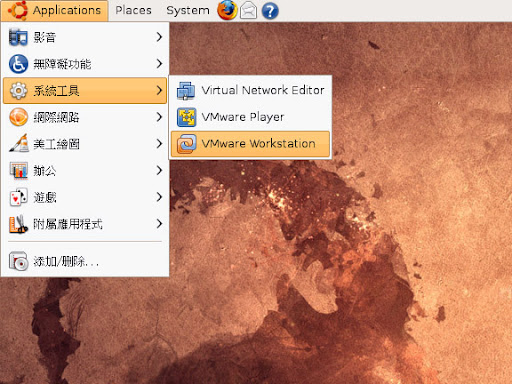
Task: Open the 網際網路 category label
Action: point(56,117)
